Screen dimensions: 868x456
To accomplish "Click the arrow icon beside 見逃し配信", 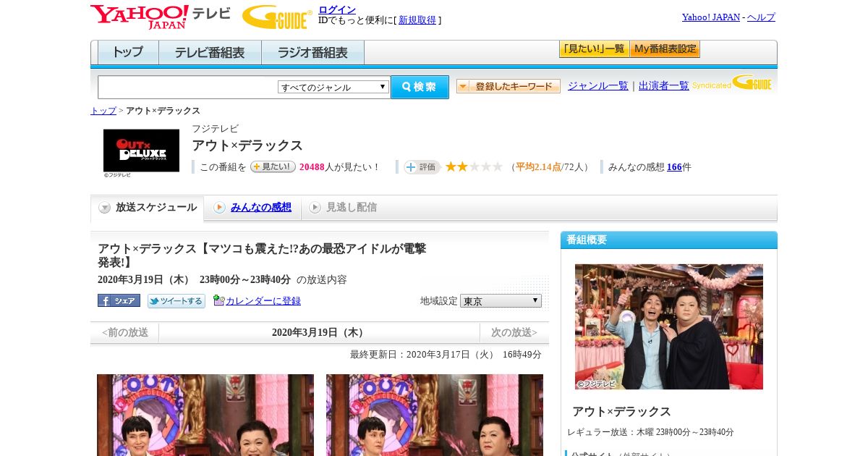I will click(x=315, y=208).
